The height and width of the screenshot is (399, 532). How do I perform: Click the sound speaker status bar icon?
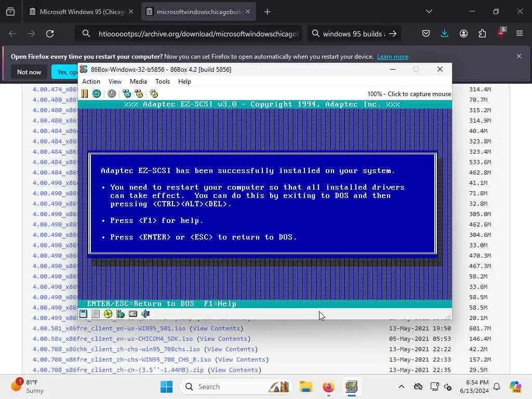tap(145, 314)
